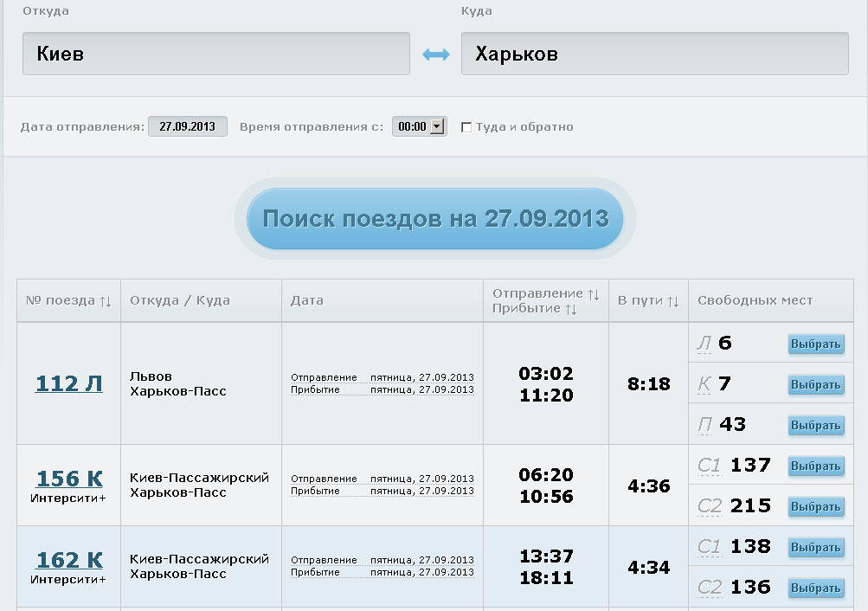This screenshot has width=868, height=611.
Task: Click the destination field containing Харьков
Action: 654,54
